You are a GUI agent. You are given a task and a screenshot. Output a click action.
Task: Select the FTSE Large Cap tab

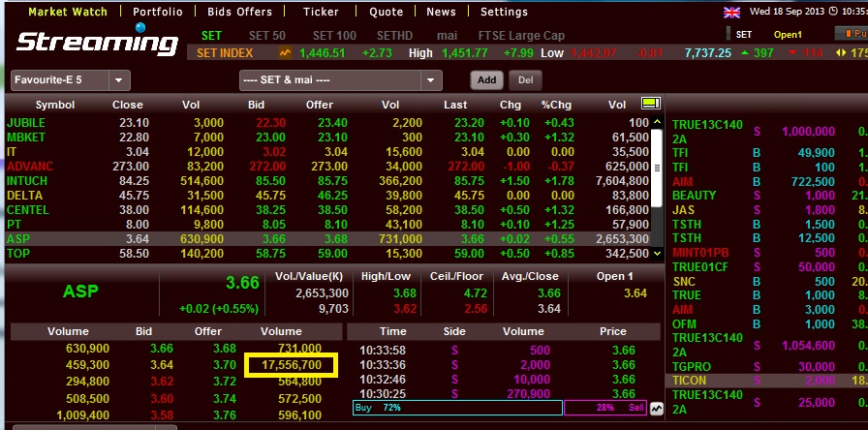coord(521,36)
